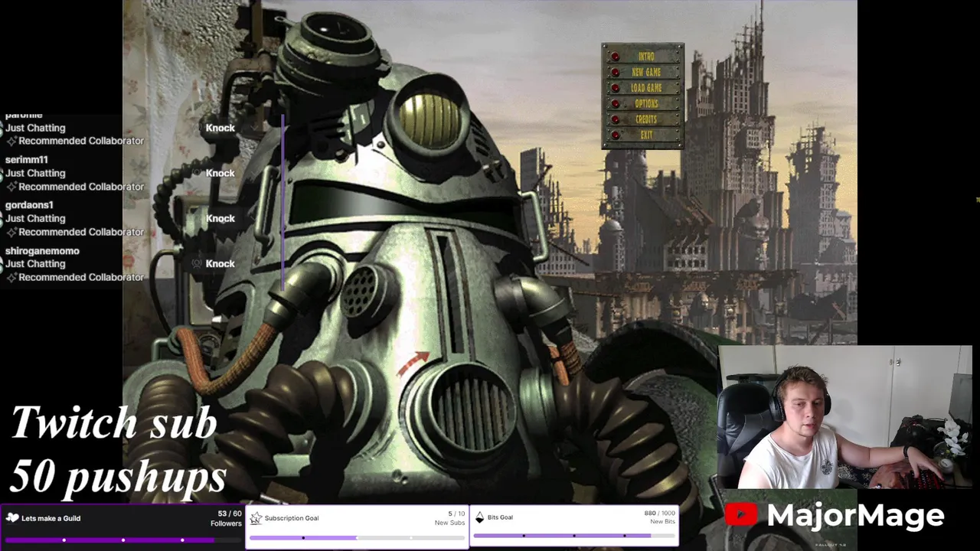Click the 'Lets make a Guild' label
This screenshot has width=980, height=551.
coord(51,518)
